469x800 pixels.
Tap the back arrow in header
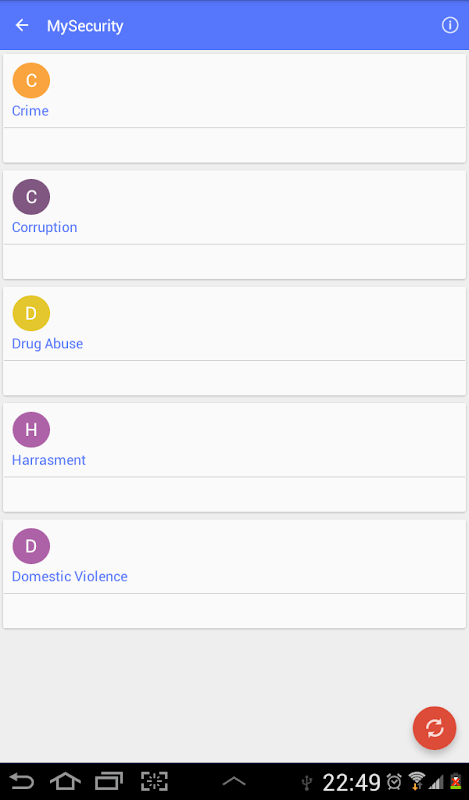point(22,25)
